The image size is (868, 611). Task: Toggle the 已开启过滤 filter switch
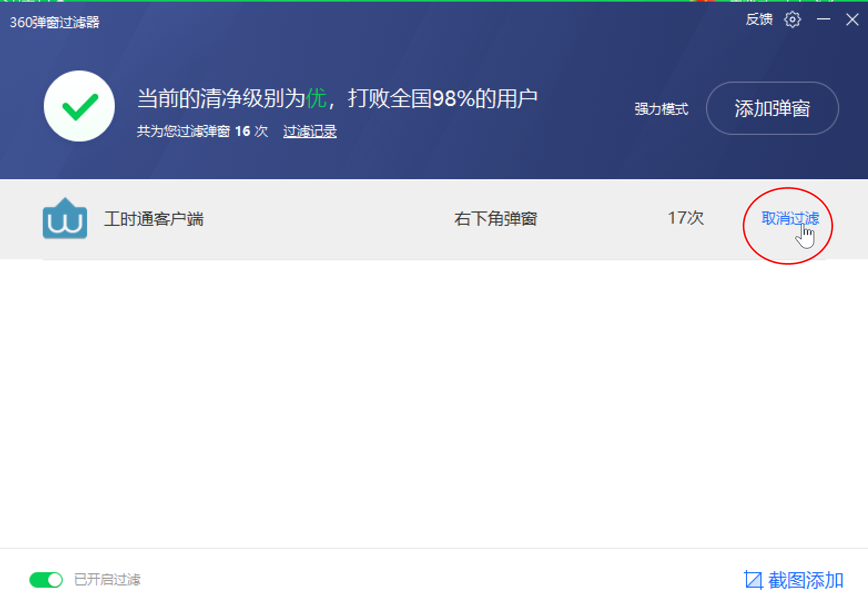(46, 580)
